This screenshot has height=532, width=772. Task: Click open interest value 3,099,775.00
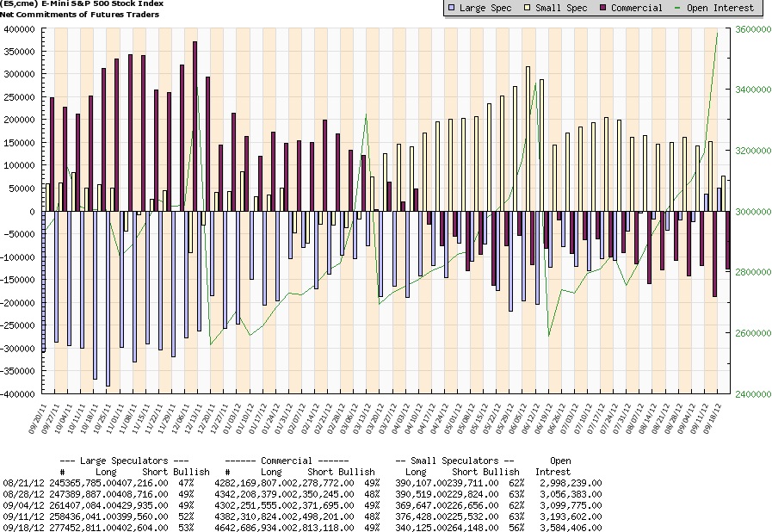click(571, 505)
